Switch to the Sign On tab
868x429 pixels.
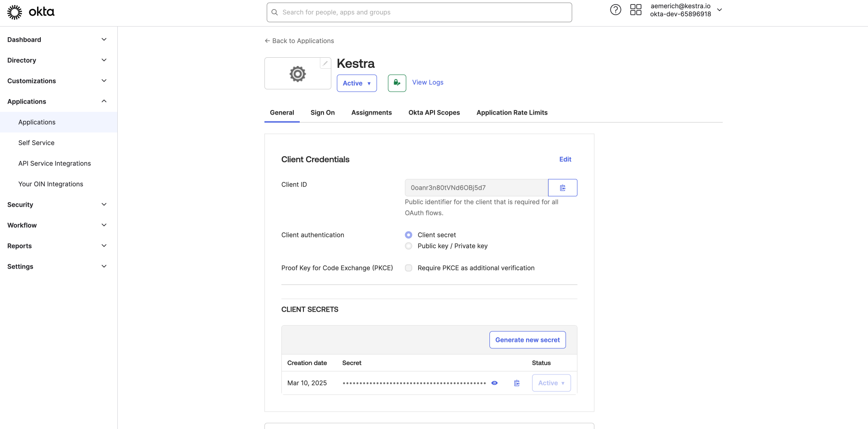click(323, 113)
